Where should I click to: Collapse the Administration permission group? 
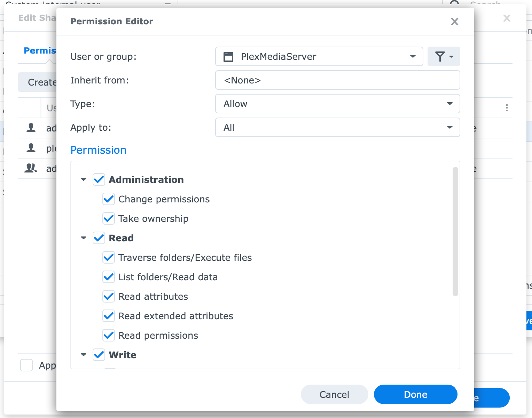coord(84,179)
